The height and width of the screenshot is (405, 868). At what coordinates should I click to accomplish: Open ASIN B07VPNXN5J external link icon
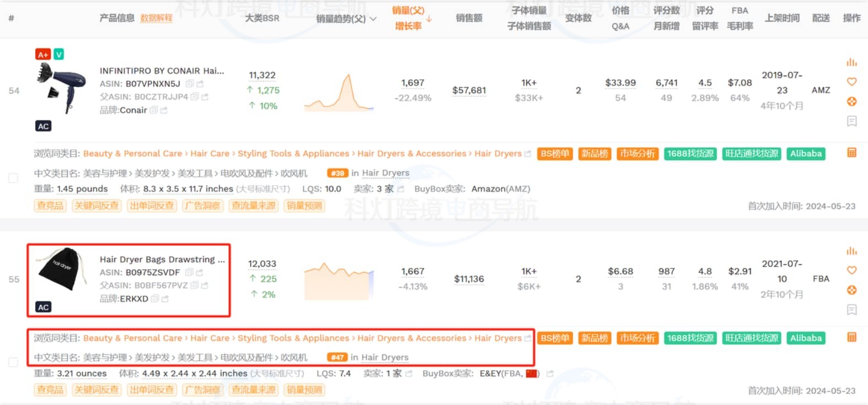point(200,84)
